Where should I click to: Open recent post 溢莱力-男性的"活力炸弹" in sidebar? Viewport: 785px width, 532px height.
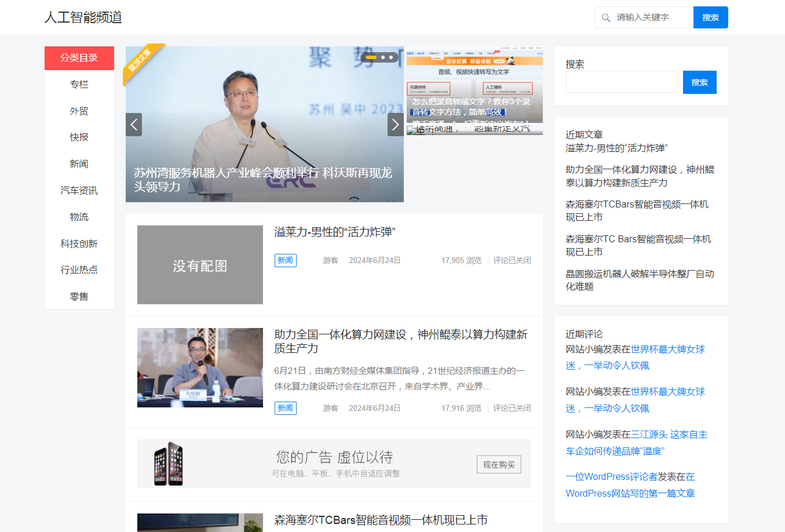point(616,148)
